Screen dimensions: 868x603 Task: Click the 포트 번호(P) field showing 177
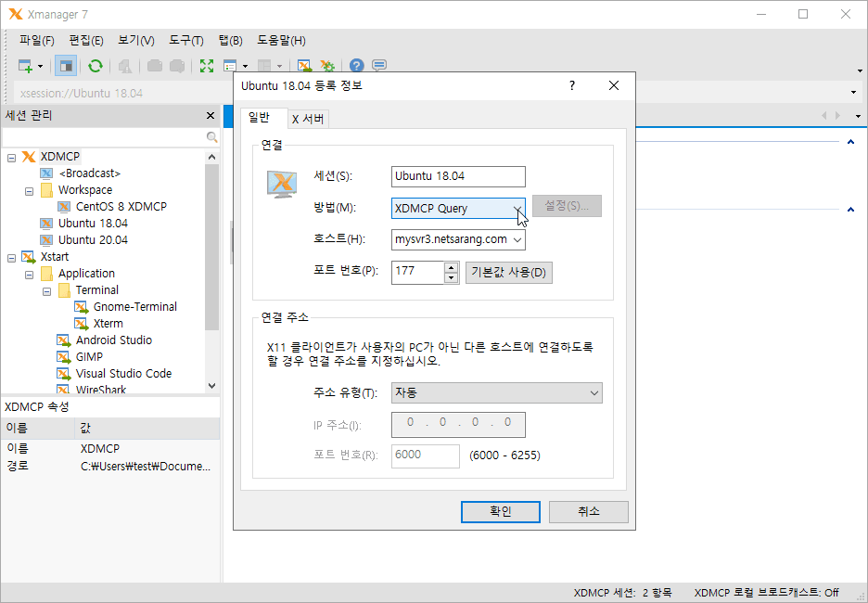(417, 273)
